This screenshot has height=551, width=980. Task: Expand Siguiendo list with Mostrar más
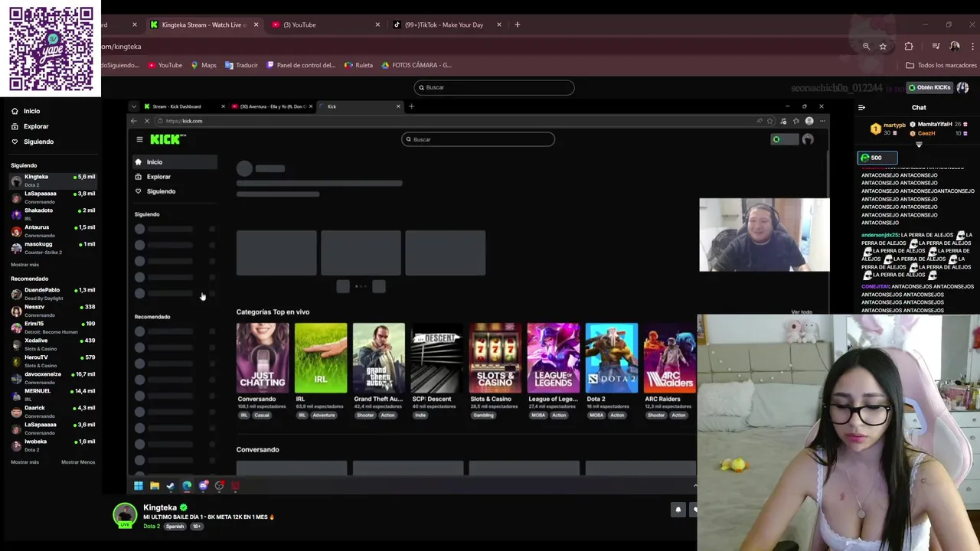[24, 265]
